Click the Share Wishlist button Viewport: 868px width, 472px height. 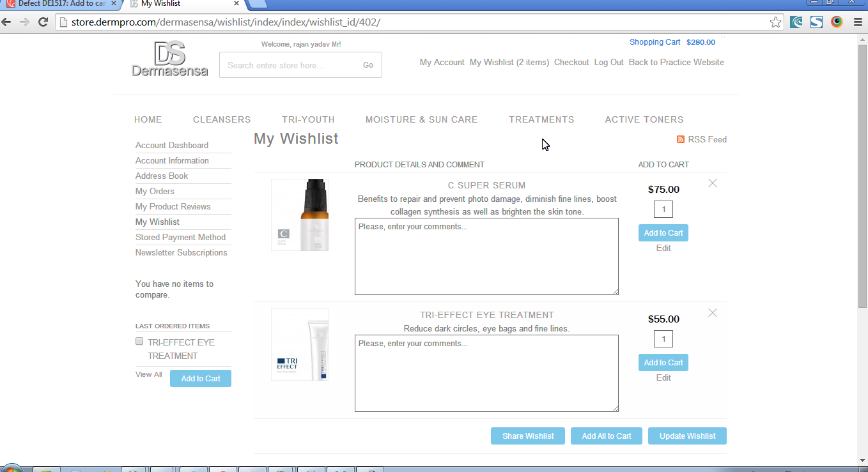528,436
